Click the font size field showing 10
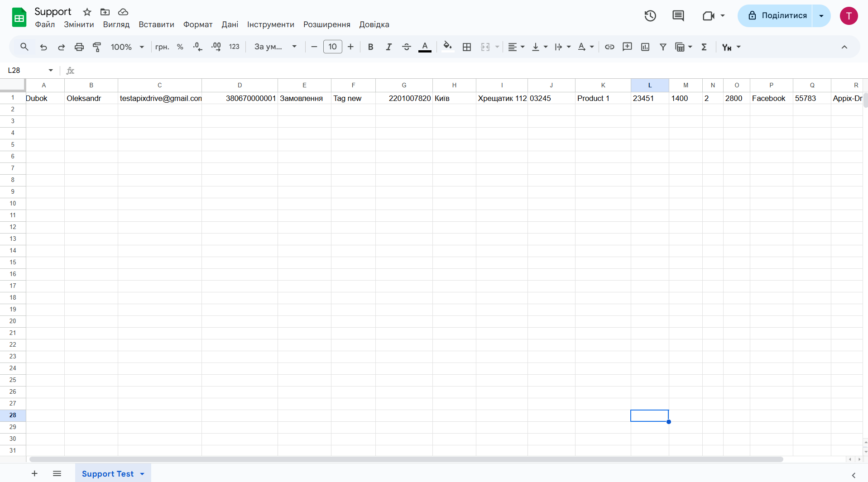868x482 pixels. [x=333, y=47]
